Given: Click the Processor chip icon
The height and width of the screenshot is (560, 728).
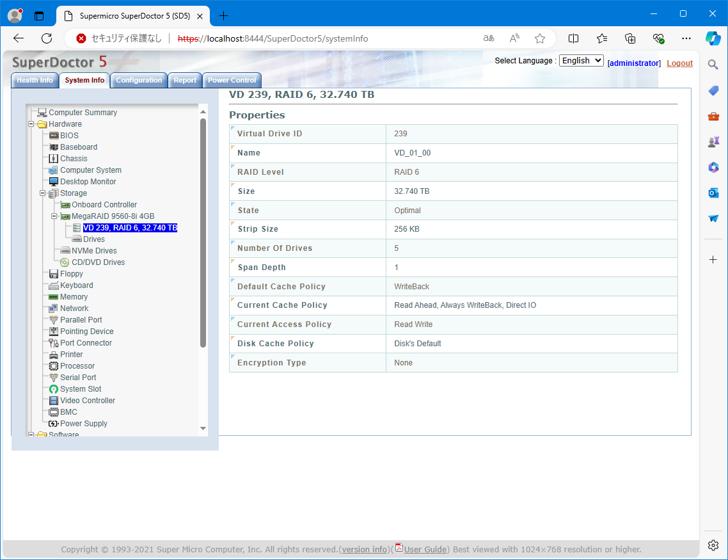Looking at the screenshot, I should click(x=54, y=366).
